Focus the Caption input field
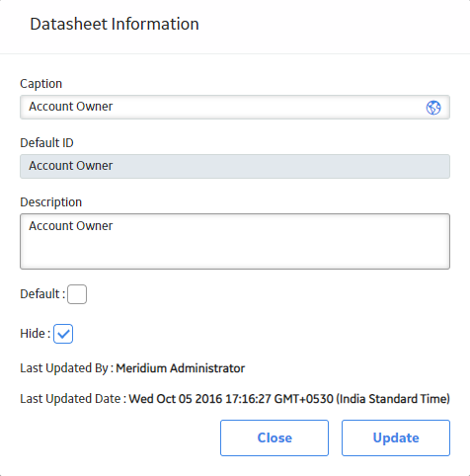The image size is (470, 476). coord(235,108)
